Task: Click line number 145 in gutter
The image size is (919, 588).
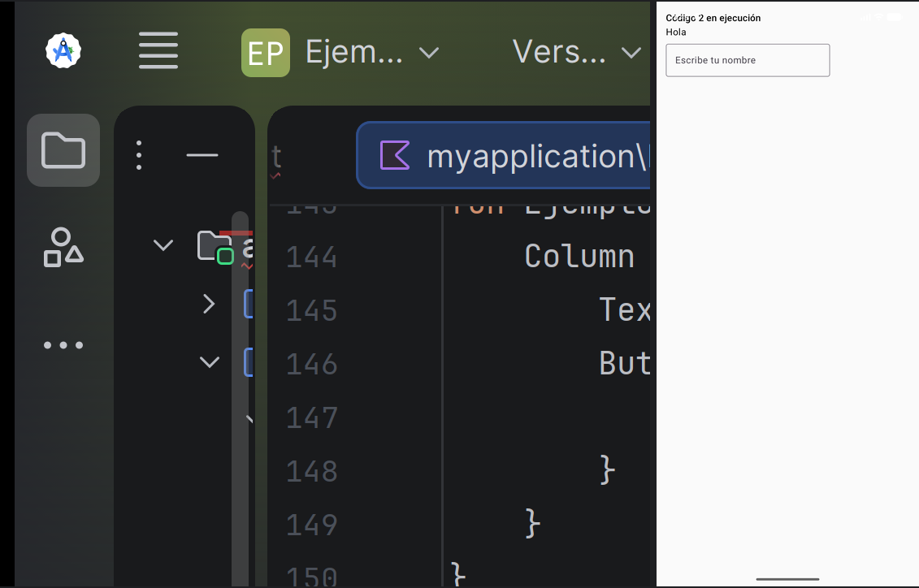Action: [x=312, y=310]
